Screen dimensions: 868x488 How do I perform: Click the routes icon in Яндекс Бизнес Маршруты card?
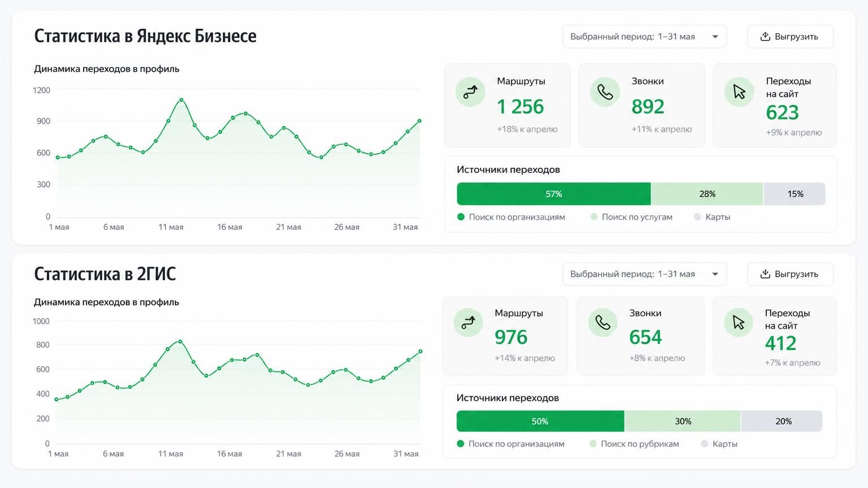pos(470,91)
